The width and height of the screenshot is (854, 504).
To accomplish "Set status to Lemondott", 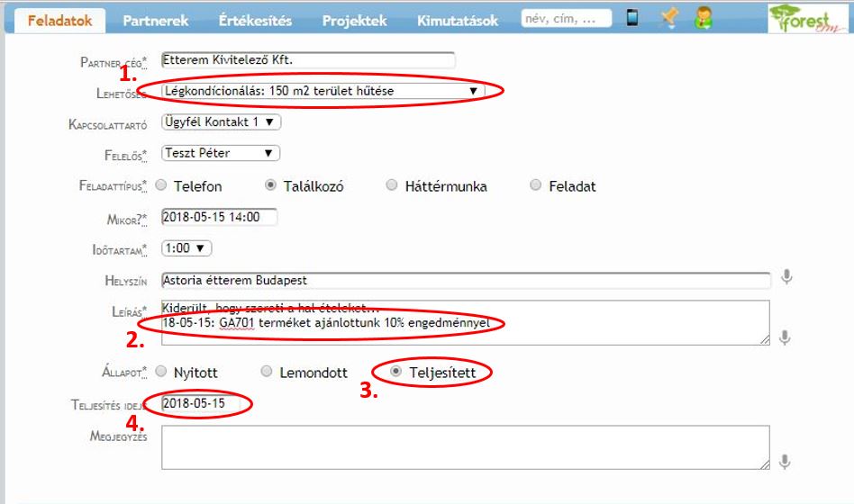I will 267,371.
